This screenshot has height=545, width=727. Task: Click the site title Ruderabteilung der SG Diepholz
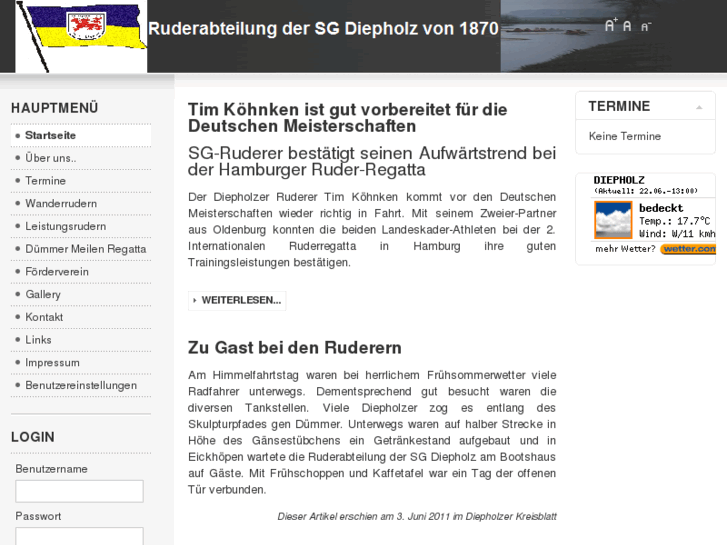pyautogui.click(x=323, y=29)
